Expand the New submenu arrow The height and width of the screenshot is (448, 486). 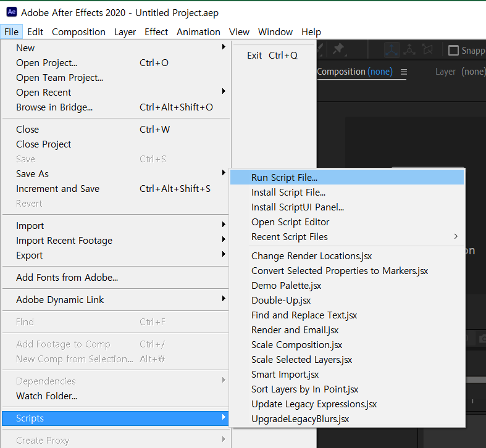click(224, 47)
